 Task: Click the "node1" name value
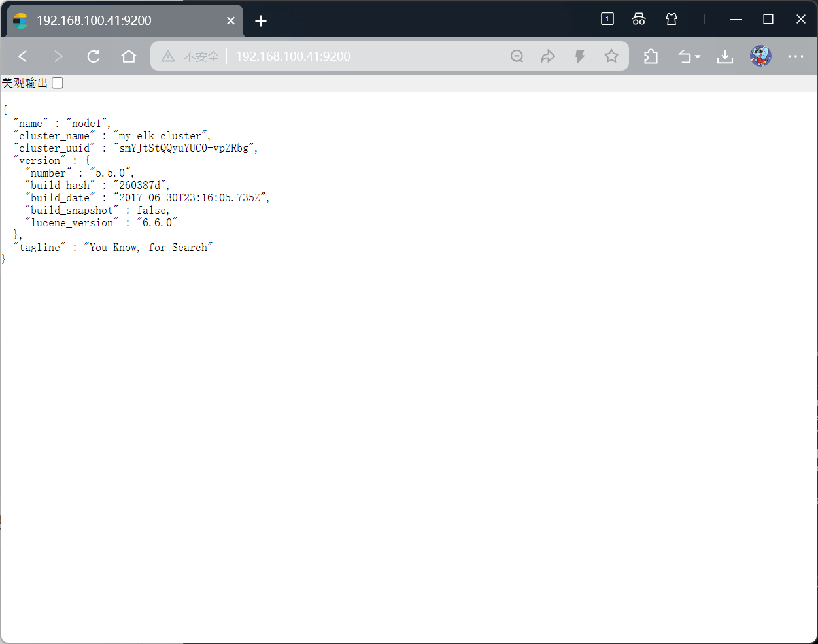click(86, 124)
